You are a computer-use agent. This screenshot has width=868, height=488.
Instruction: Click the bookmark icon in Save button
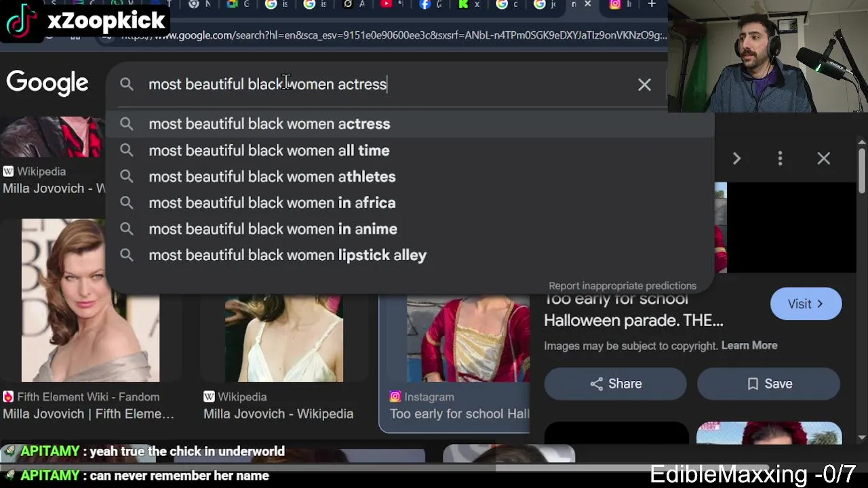(x=753, y=384)
